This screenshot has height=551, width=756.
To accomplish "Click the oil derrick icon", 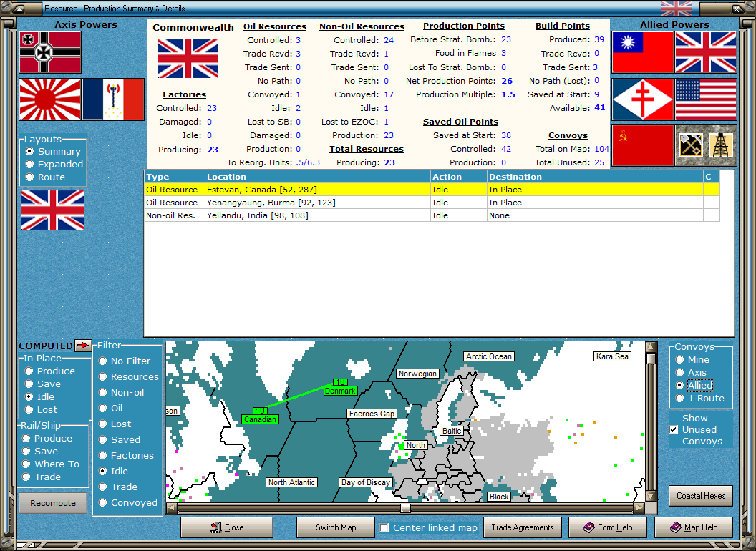I will [x=721, y=145].
